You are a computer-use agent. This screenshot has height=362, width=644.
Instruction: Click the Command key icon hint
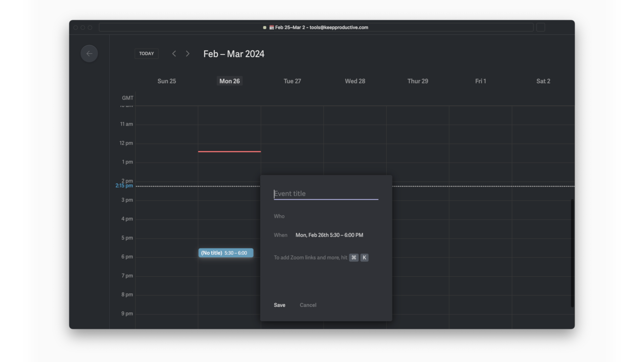coord(354,257)
